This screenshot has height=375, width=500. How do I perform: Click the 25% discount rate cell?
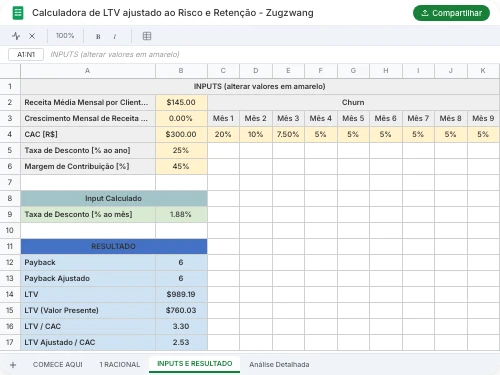pos(181,150)
